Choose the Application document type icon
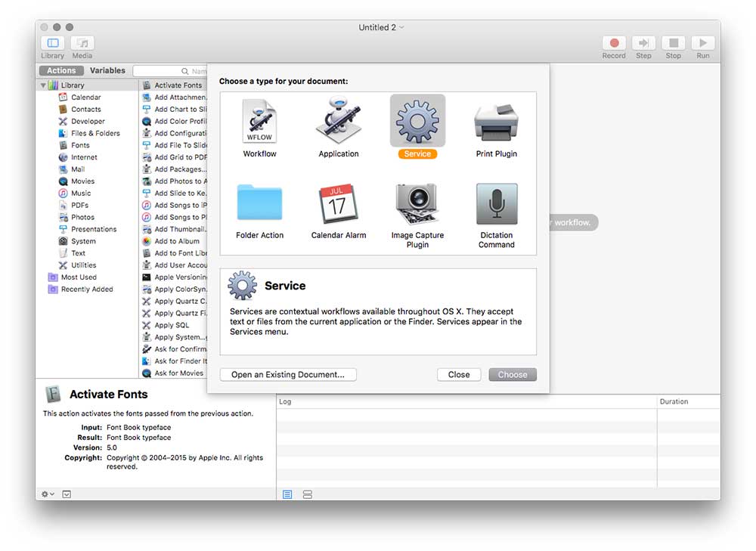Image resolution: width=756 pixels, height=551 pixels. pos(339,120)
